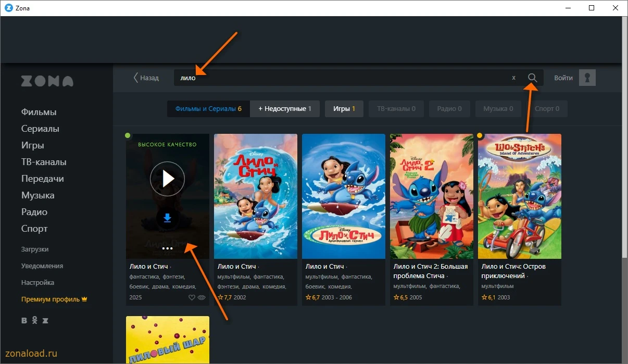628x364 pixels.
Task: Open Музыка in the sidebar
Action: 38,195
